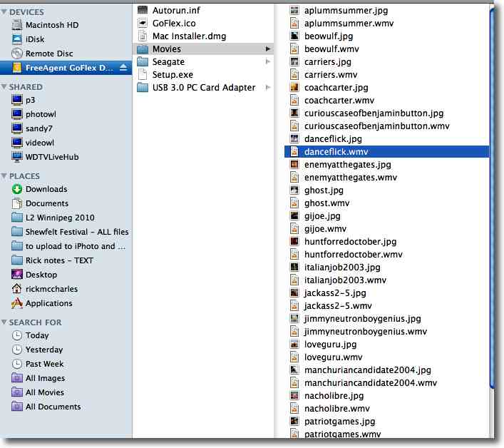Select the ghost.jpg file

click(x=324, y=190)
